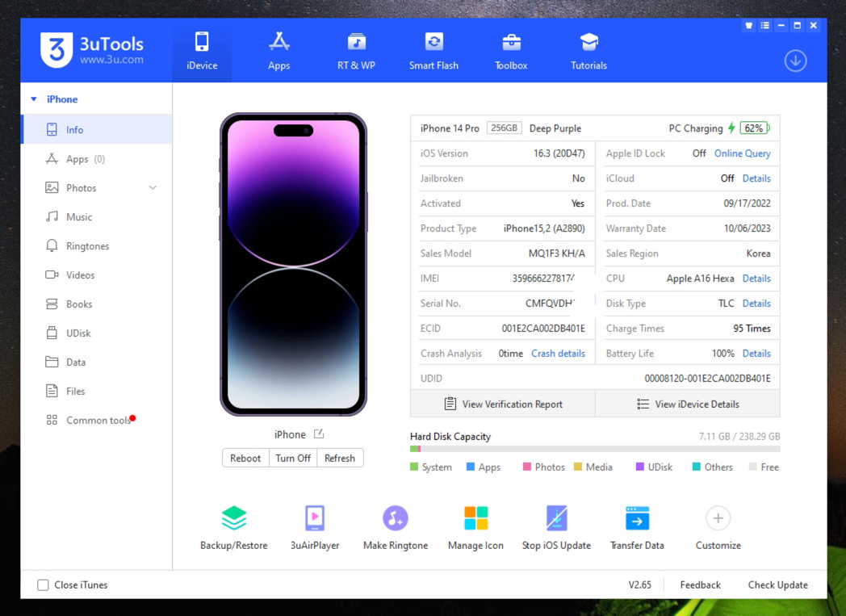Open the Online Query link

click(x=743, y=153)
